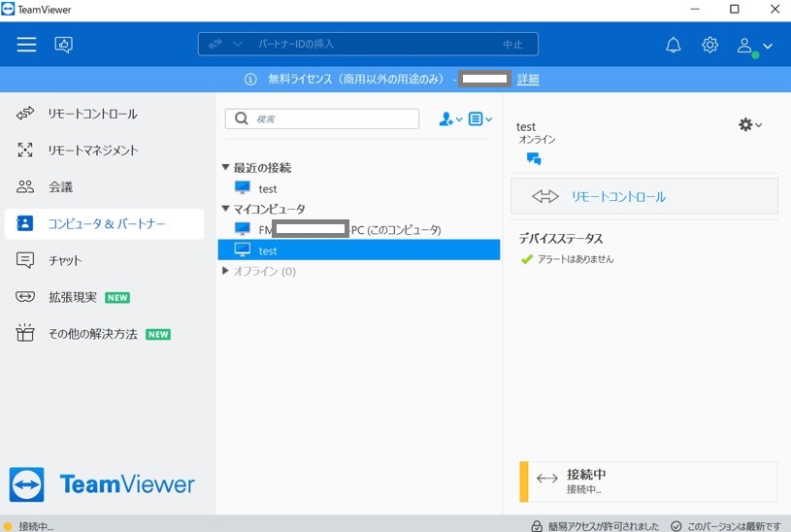
Task: Click the feedback comment icon in header
Action: 64,45
